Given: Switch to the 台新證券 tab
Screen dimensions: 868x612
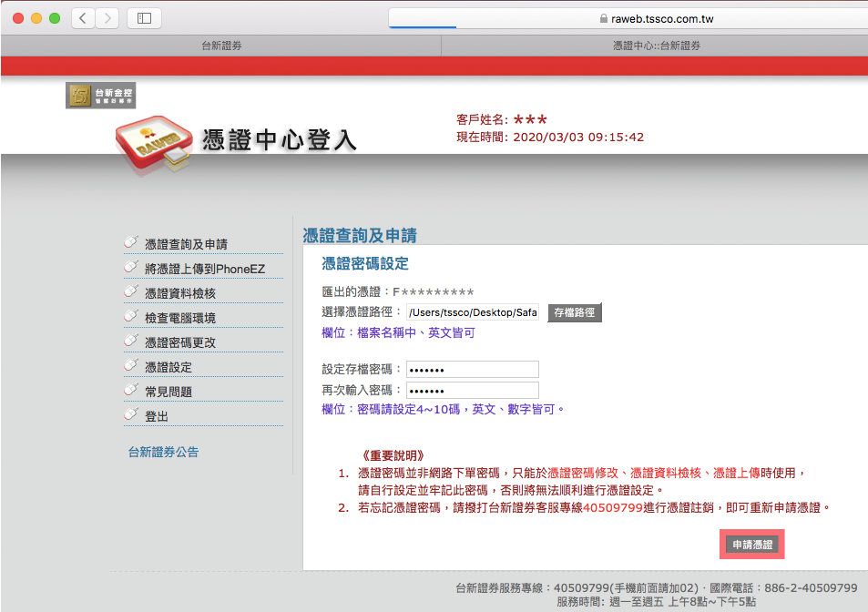Looking at the screenshot, I should point(221,46).
